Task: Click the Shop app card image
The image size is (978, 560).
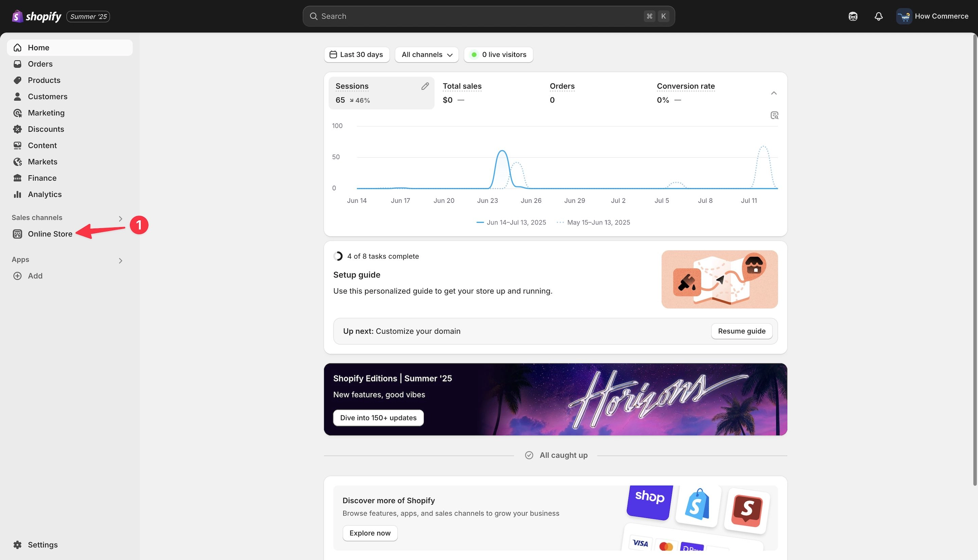Action: (x=650, y=502)
